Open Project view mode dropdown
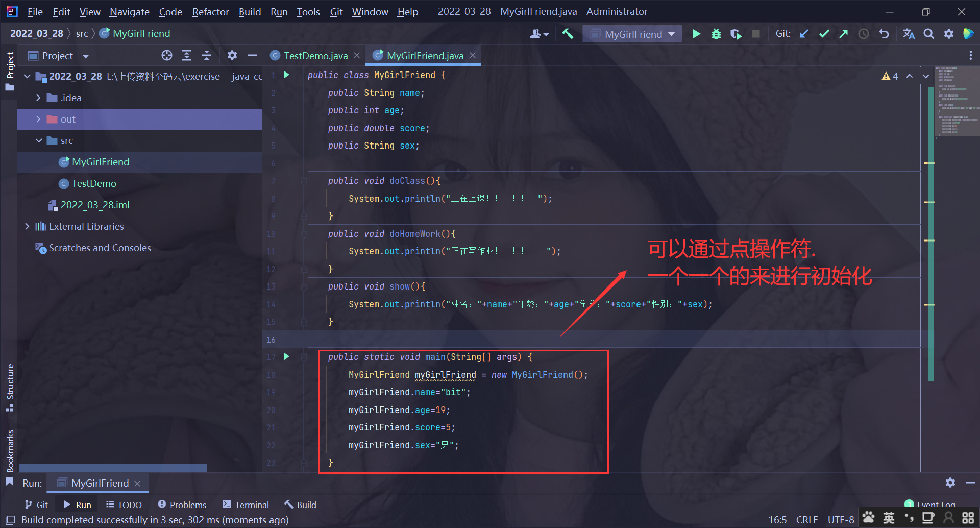The height and width of the screenshot is (528, 980). coord(86,56)
